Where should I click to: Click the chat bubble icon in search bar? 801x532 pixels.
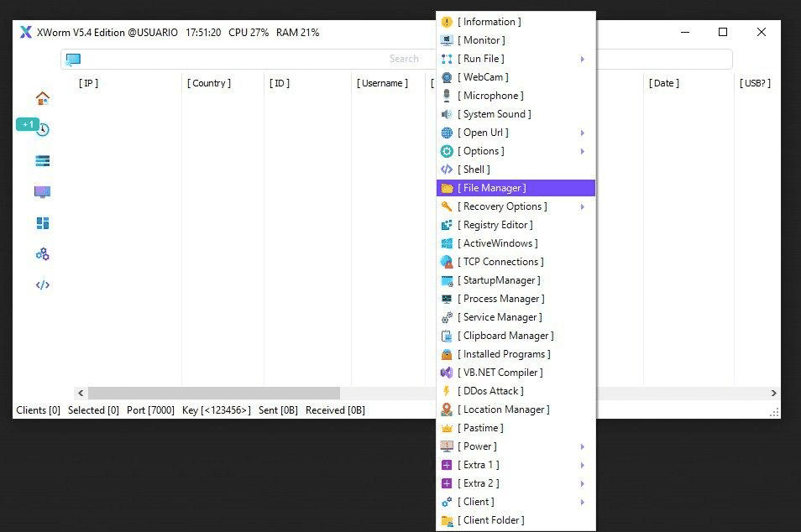coord(73,60)
